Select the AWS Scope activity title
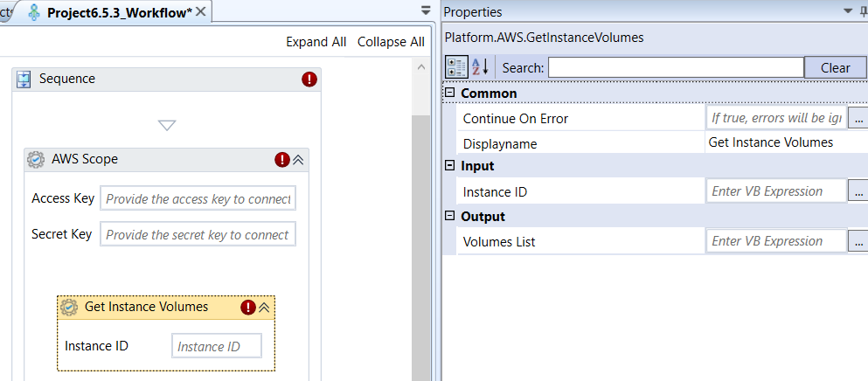Viewport: 868px width, 381px height. coord(85,160)
